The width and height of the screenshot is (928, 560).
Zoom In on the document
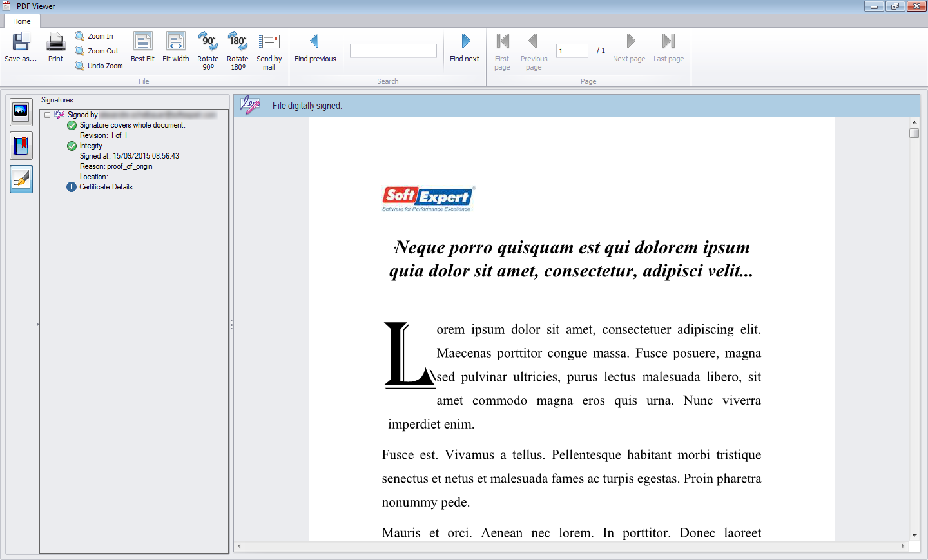pos(94,36)
